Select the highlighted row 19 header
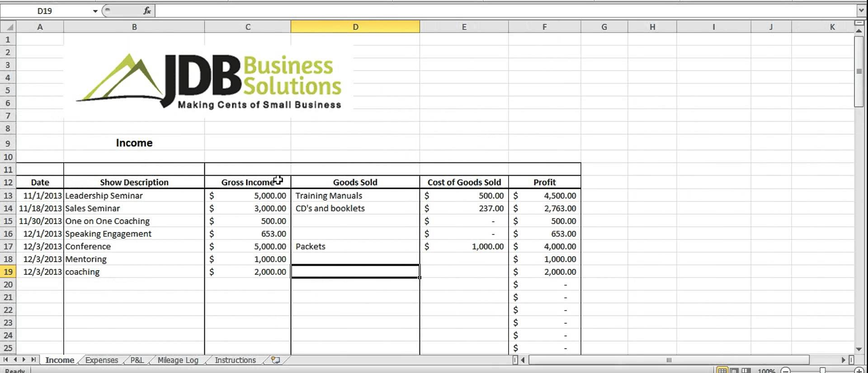868x373 pixels. coord(8,272)
